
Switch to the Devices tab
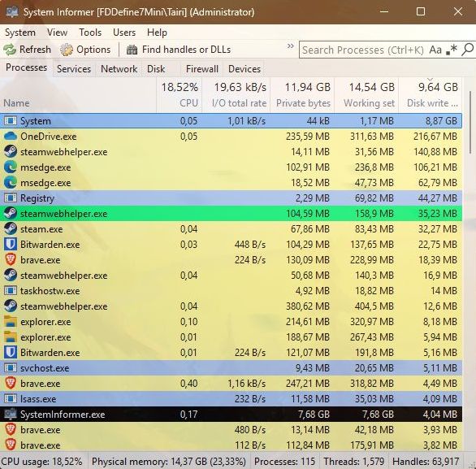pos(244,69)
